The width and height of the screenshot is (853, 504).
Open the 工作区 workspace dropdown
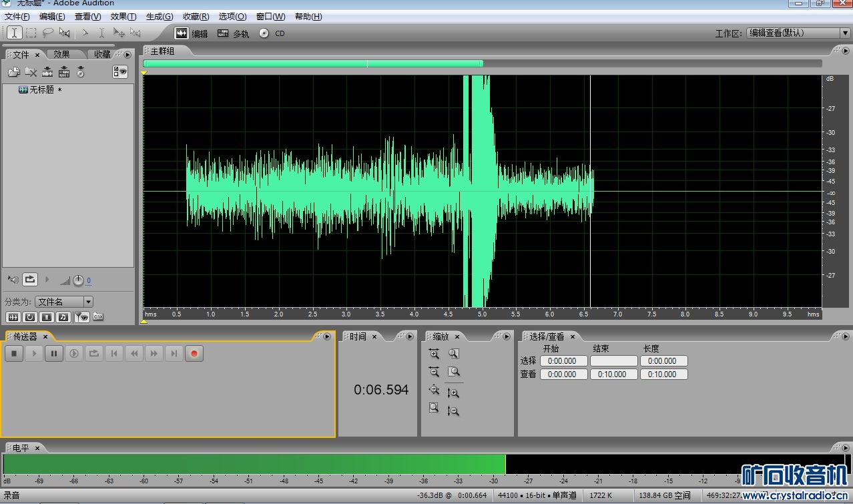(x=844, y=33)
